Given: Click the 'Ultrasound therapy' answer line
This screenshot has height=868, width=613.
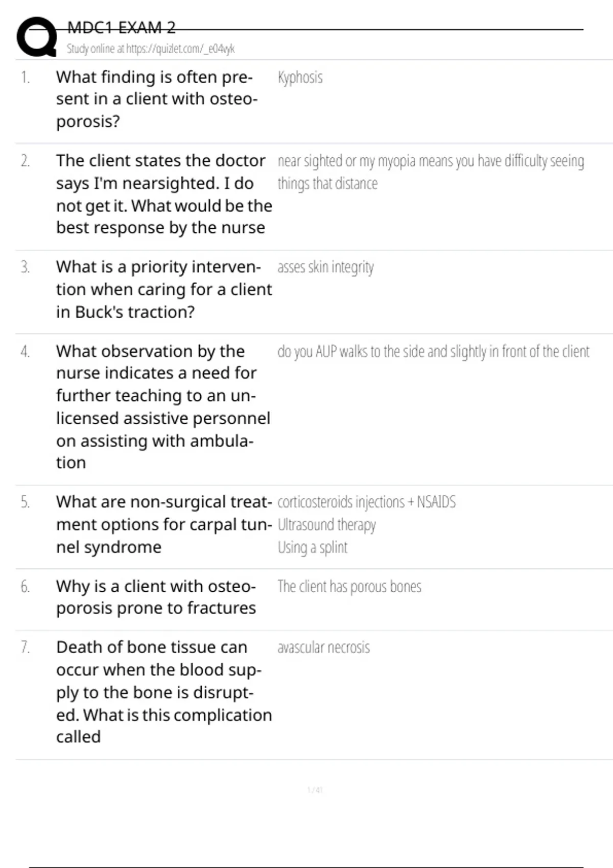Looking at the screenshot, I should pyautogui.click(x=326, y=525).
